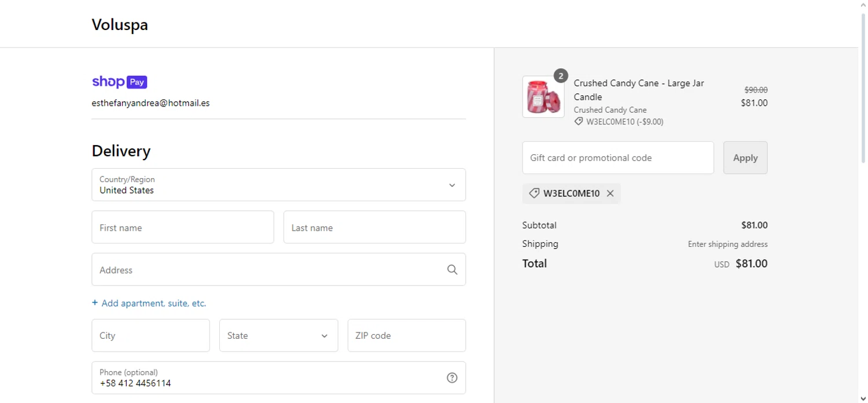Click the State dropdown chevron

click(324, 336)
